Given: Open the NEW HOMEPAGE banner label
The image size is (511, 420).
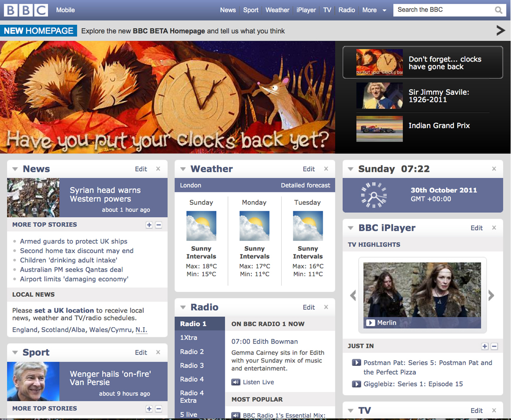Looking at the screenshot, I should click(38, 31).
